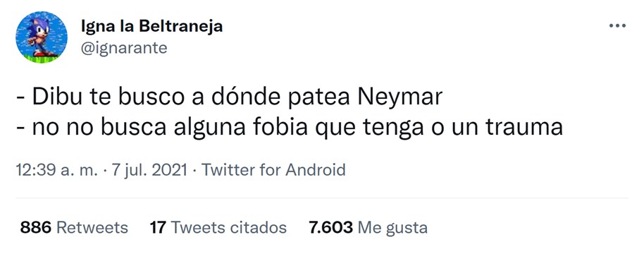Open Igna la Beltraneja's profile name
This screenshot has width=644, height=254.
(x=151, y=26)
